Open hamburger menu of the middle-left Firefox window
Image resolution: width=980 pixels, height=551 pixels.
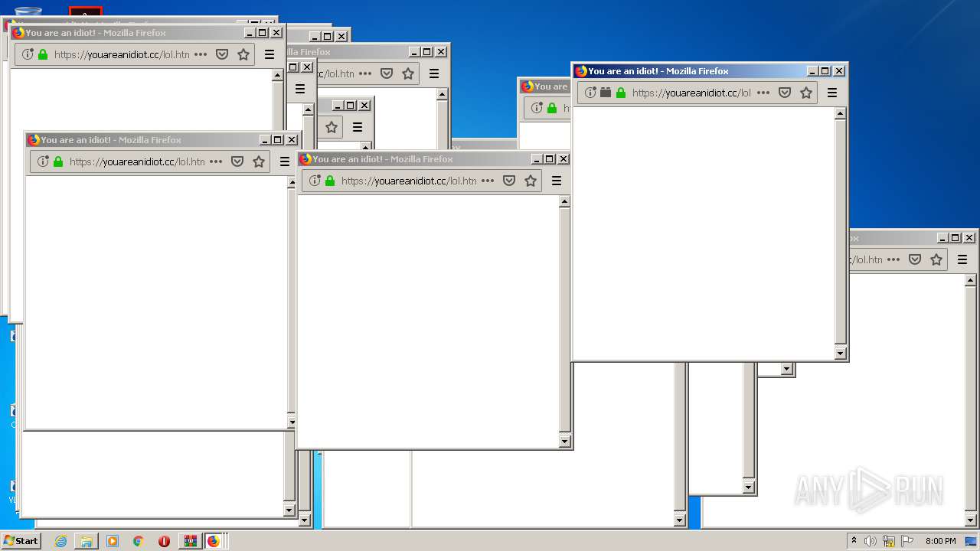[x=285, y=161]
